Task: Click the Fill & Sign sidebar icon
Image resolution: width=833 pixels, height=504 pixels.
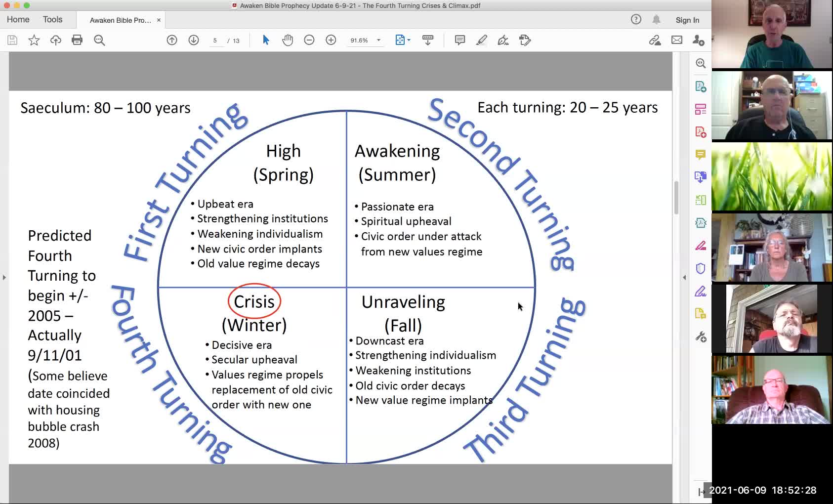Action: [x=701, y=291]
